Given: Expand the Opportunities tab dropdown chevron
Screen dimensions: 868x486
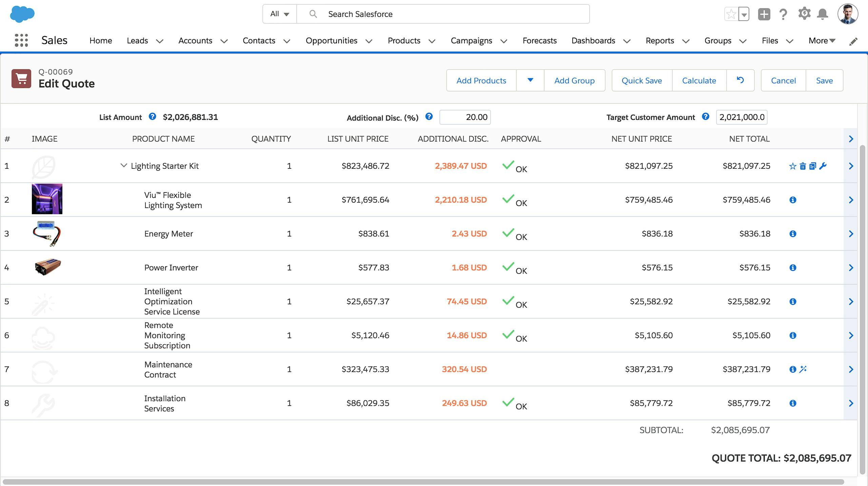Looking at the screenshot, I should 369,41.
